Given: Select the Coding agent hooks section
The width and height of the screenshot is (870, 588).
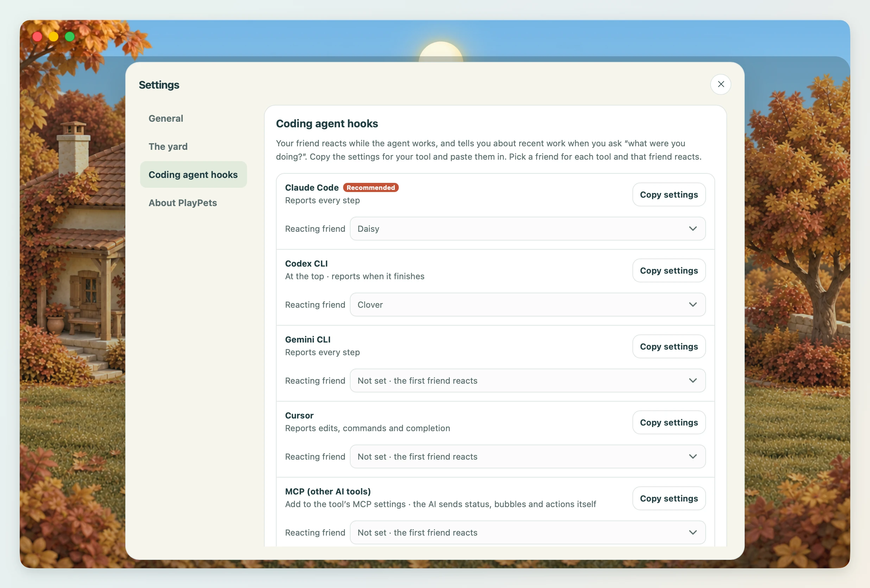Looking at the screenshot, I should point(193,175).
